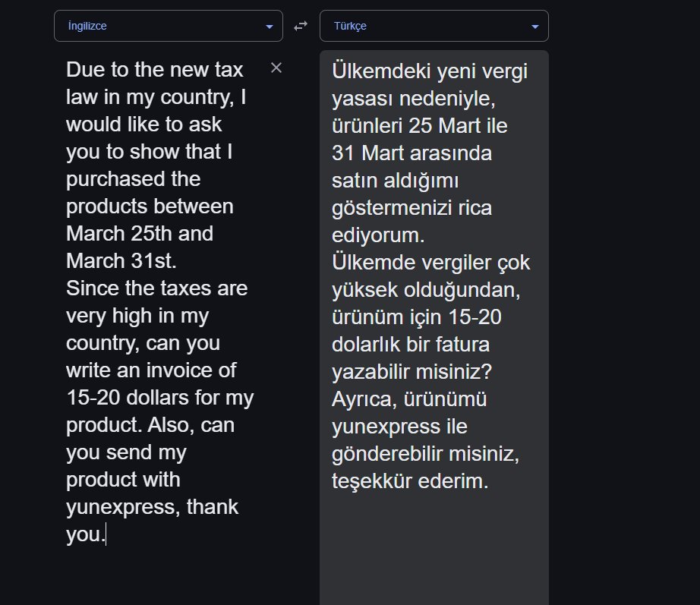Click "Due to the new tax" line
Image resolution: width=700 pixels, height=605 pixels.
coord(155,70)
